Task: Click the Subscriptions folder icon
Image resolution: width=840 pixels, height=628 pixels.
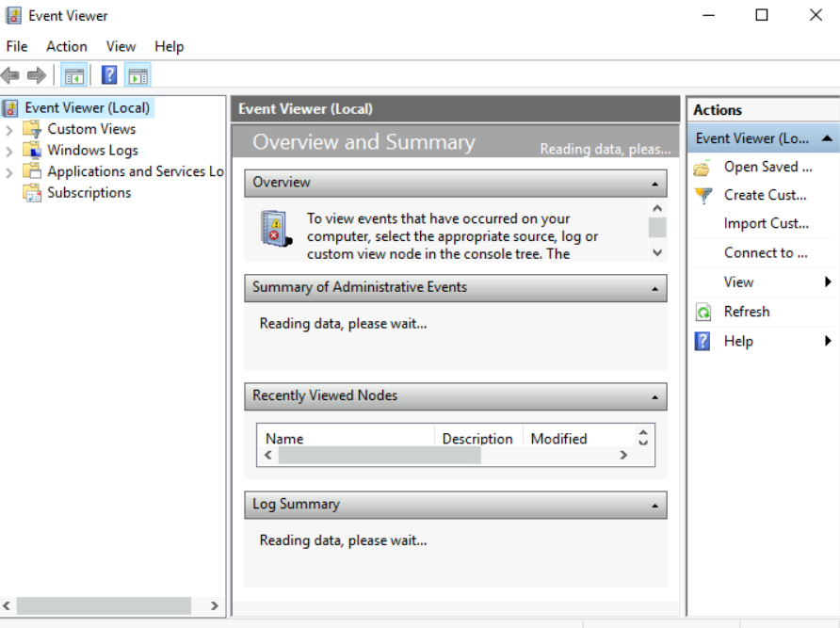Action: click(x=32, y=192)
